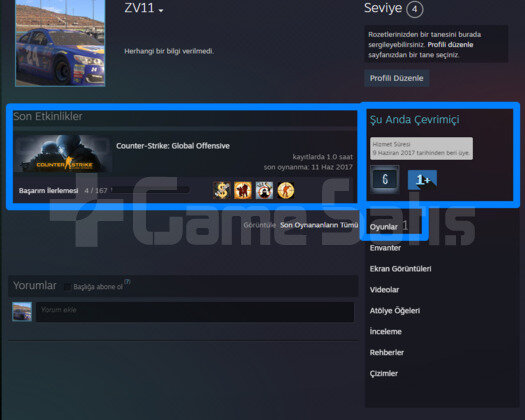
Task: Click the level 4 badge circle
Action: [x=415, y=9]
